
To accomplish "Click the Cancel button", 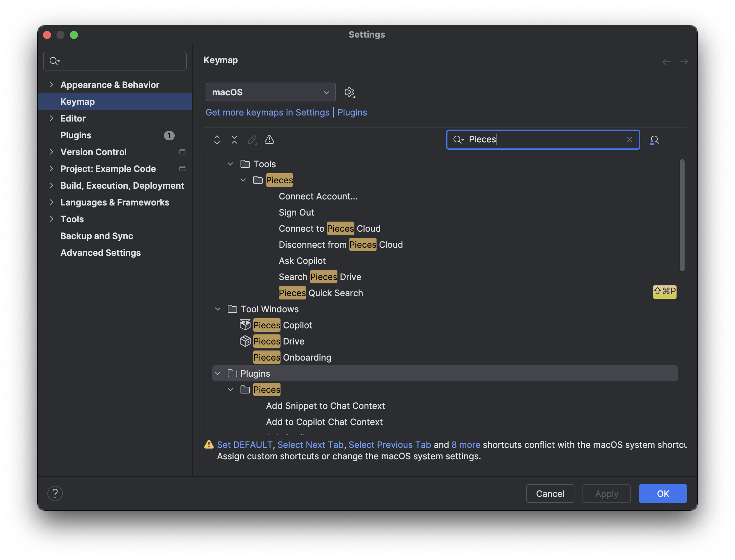I will (550, 494).
